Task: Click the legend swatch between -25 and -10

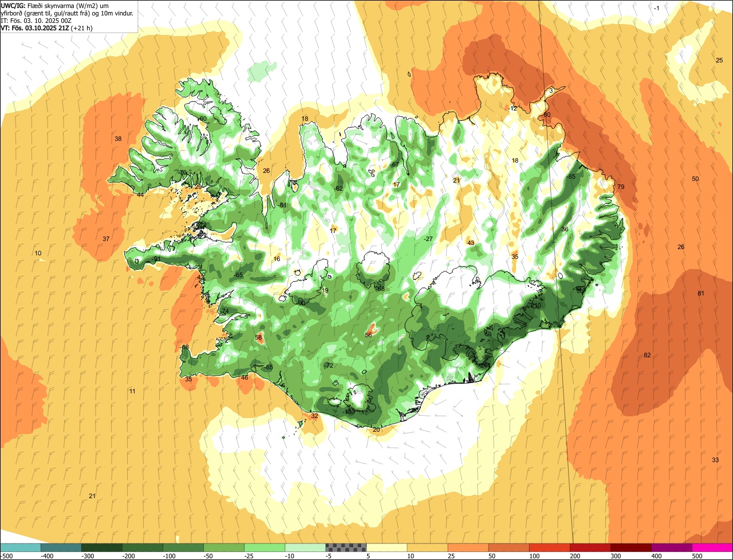Action: tap(265, 547)
